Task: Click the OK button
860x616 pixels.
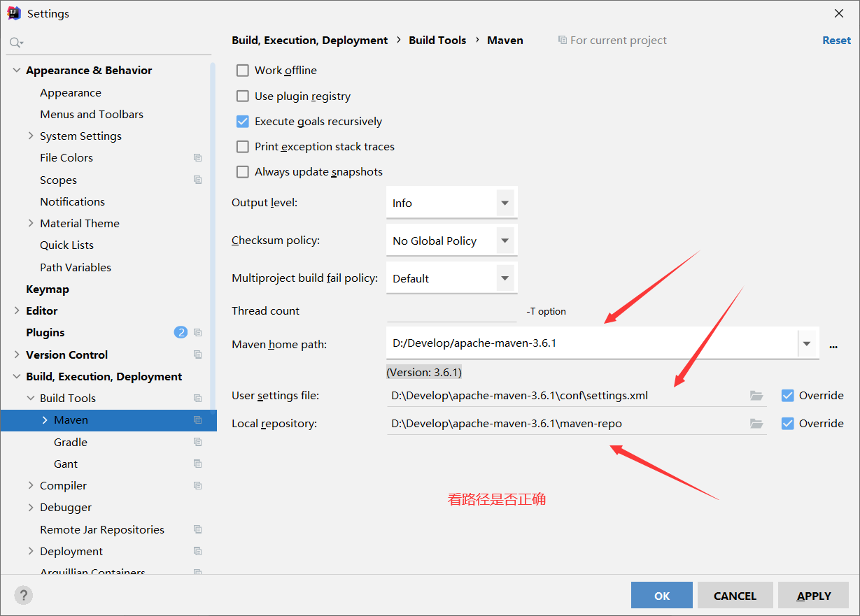Action: click(662, 596)
